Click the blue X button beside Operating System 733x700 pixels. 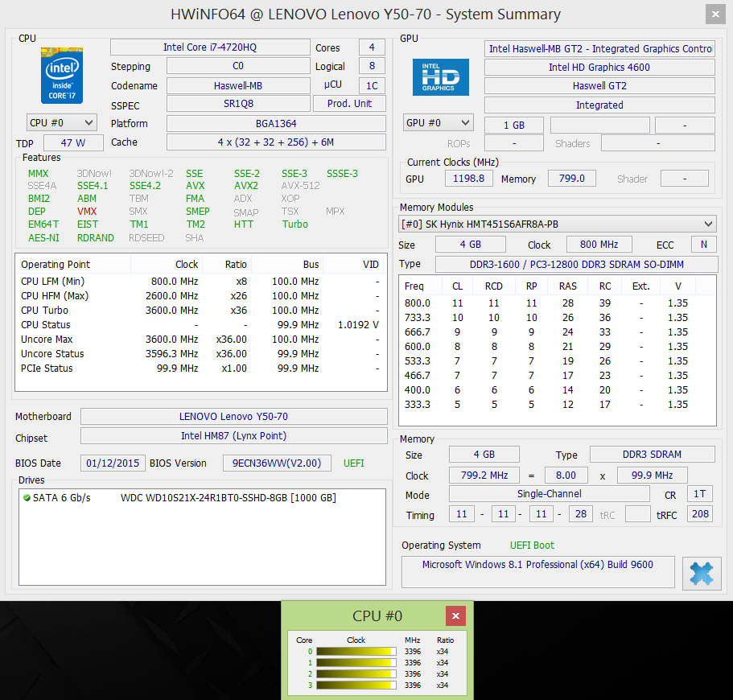(701, 574)
